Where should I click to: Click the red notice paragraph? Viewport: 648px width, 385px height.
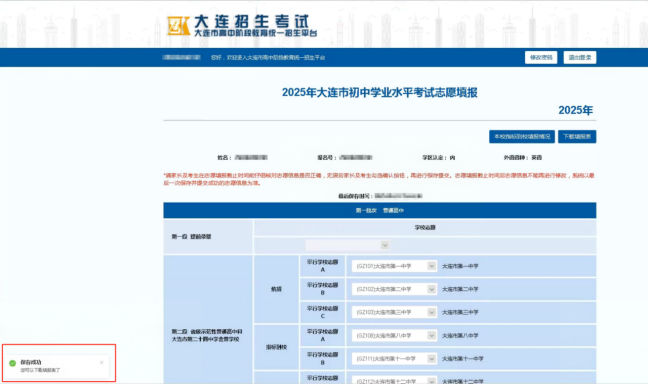[x=379, y=179]
